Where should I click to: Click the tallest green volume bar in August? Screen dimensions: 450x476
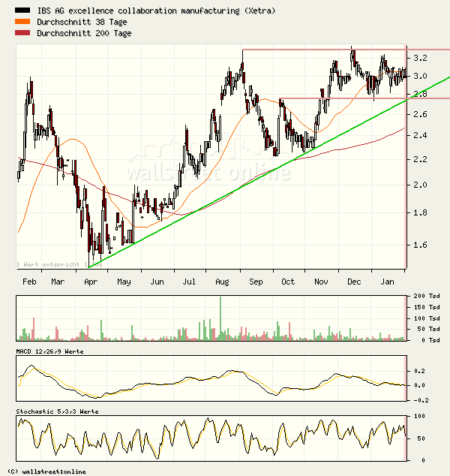pos(220,318)
